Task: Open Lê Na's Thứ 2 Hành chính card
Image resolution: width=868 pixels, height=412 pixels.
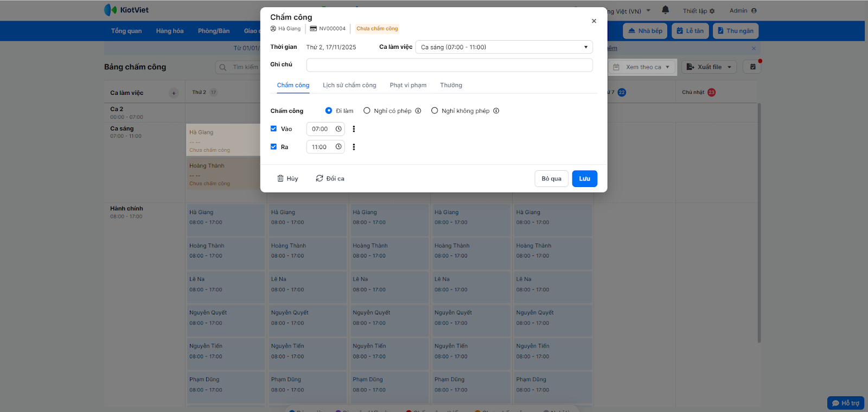Action: [x=226, y=287]
